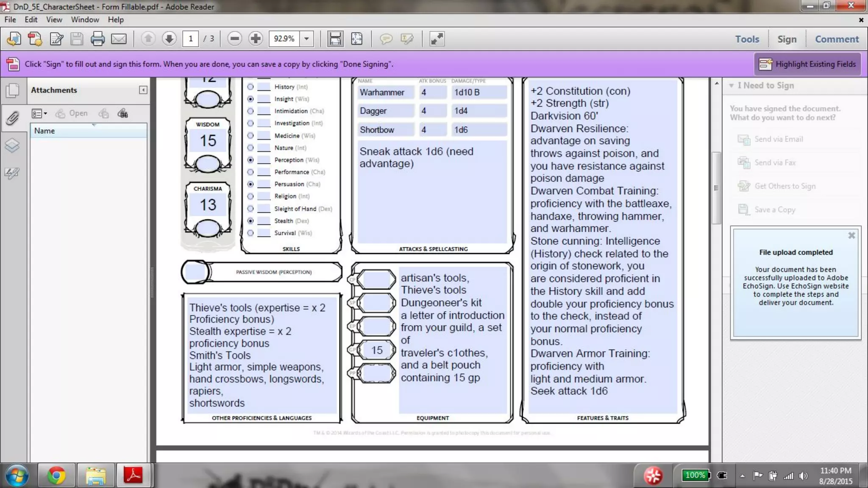Viewport: 868px width, 488px height.
Task: Open the Signatures panel pen icon
Action: coord(13,173)
